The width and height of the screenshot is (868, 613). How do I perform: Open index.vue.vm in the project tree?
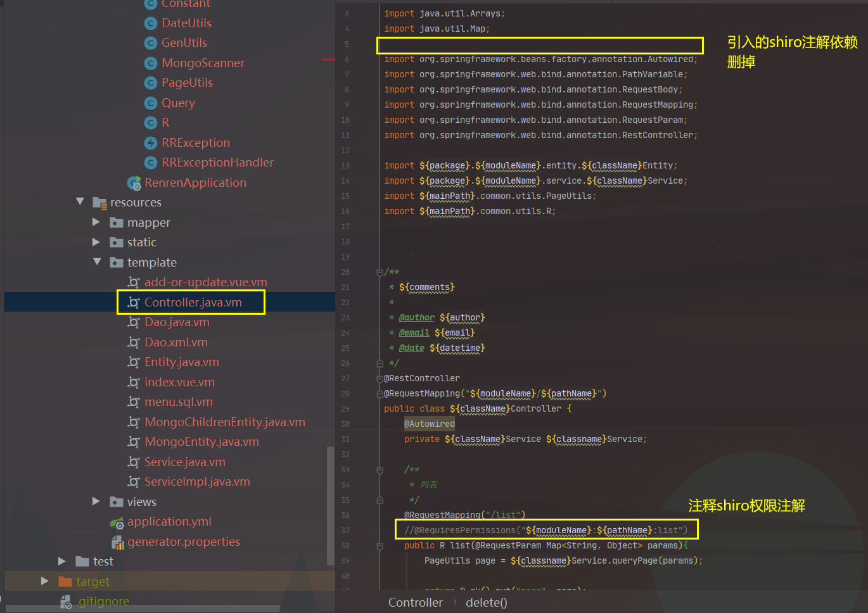(179, 382)
